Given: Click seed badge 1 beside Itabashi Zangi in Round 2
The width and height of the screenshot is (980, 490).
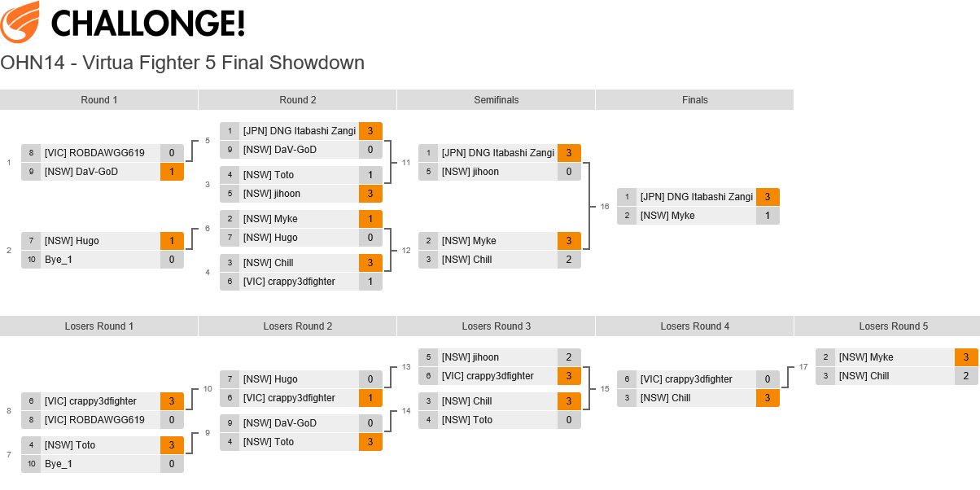Looking at the screenshot, I should click(230, 131).
